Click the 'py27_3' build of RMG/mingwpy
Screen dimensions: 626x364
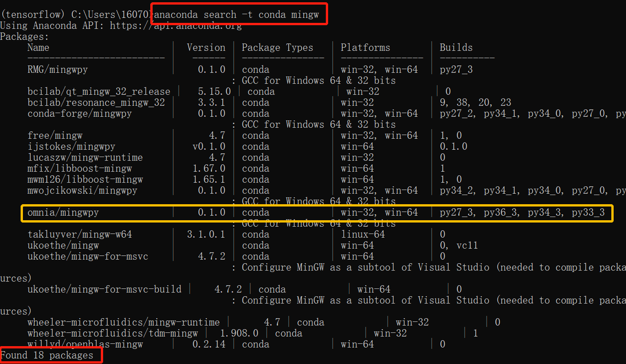point(456,70)
